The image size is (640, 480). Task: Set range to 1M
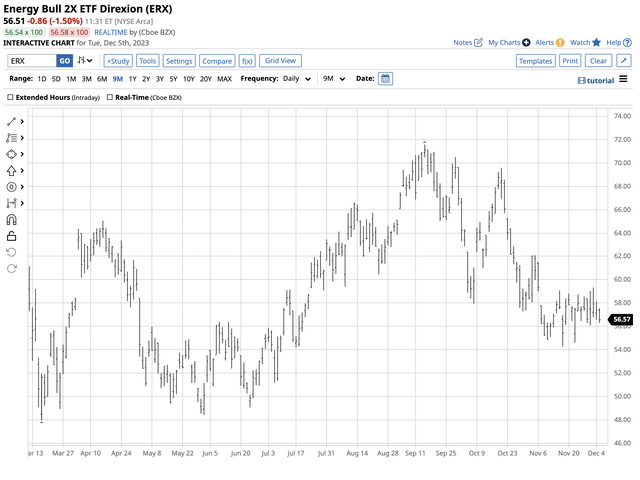pos(71,79)
